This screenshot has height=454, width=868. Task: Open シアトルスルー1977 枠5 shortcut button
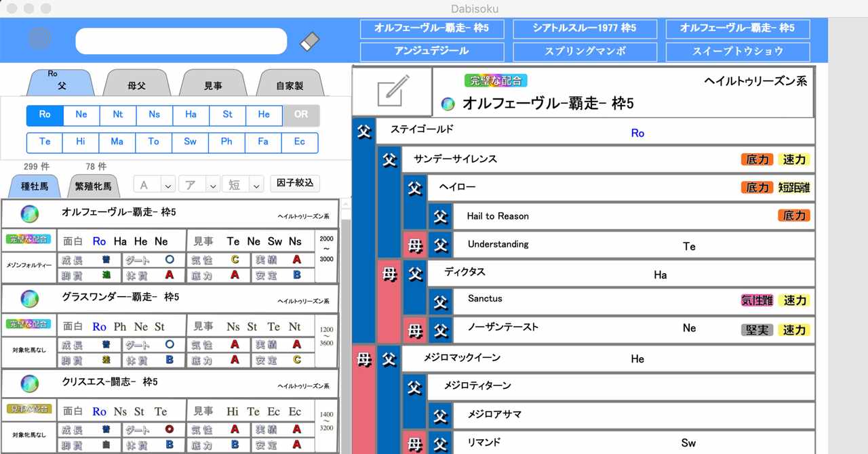[x=585, y=28]
